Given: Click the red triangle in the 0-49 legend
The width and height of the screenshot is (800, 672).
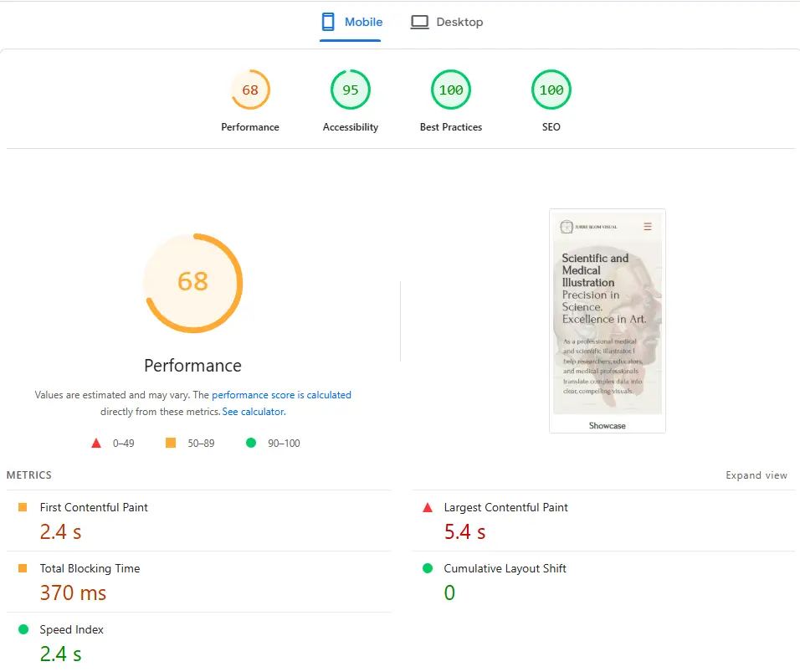Looking at the screenshot, I should pyautogui.click(x=96, y=443).
